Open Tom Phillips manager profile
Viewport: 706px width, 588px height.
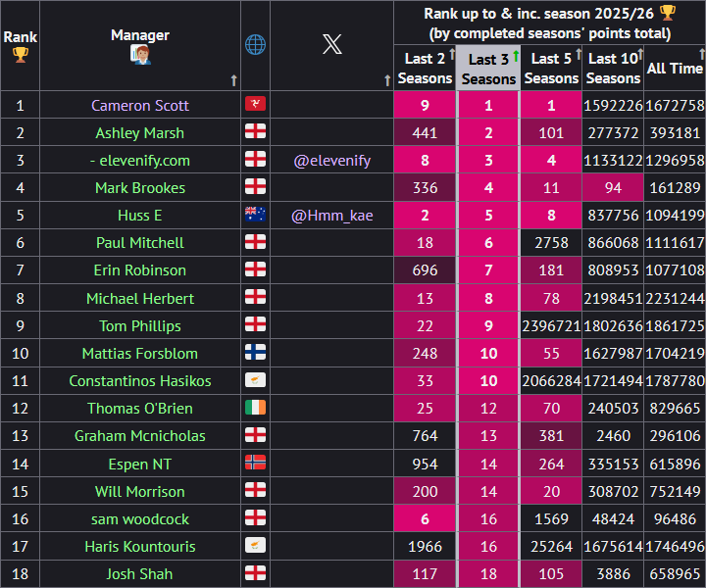[140, 326]
